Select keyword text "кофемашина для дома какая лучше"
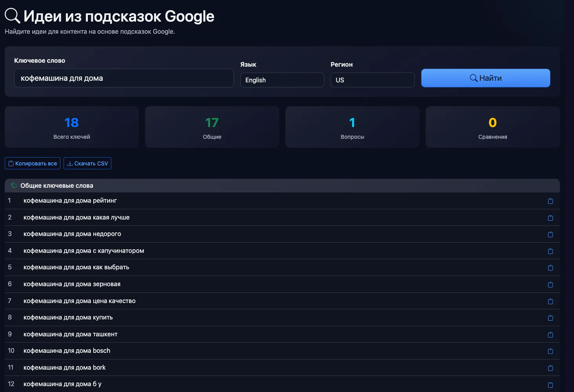Viewport: 574px width, 392px height. (x=76, y=217)
